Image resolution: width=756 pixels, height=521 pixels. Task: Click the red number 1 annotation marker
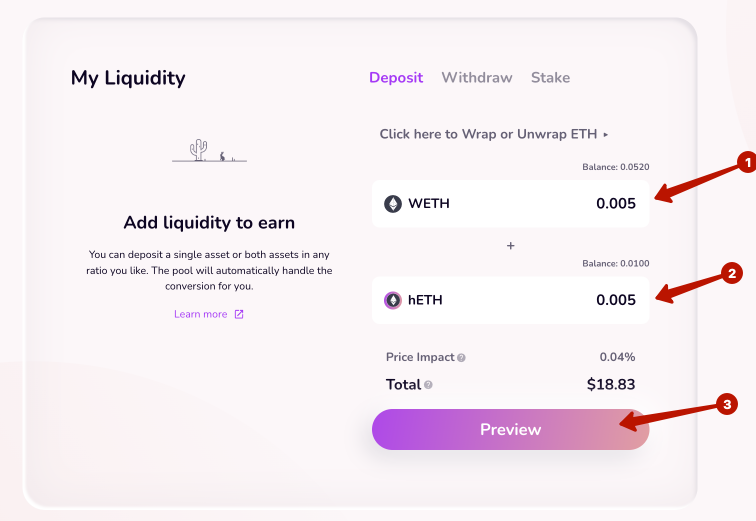coord(743,161)
